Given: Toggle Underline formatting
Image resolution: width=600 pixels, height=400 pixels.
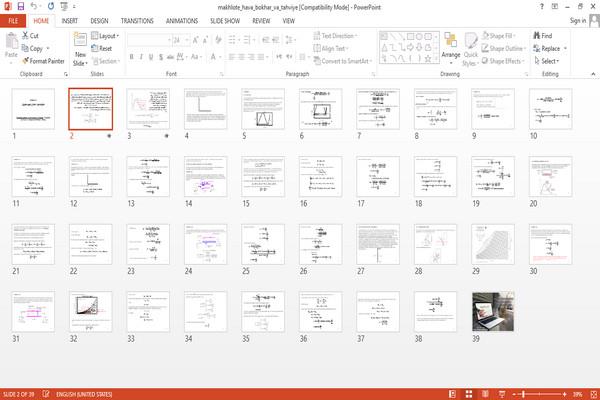Looking at the screenshot, I should tap(151, 57).
